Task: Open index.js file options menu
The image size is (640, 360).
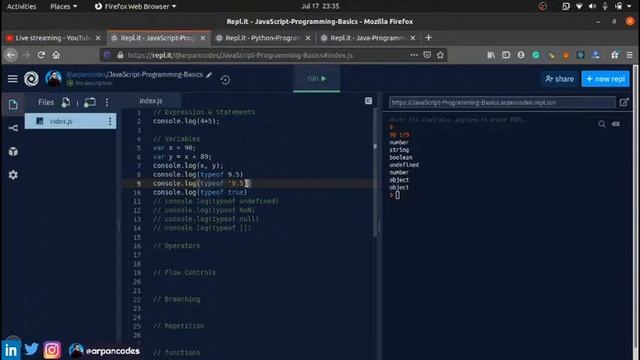Action: pyautogui.click(x=110, y=121)
